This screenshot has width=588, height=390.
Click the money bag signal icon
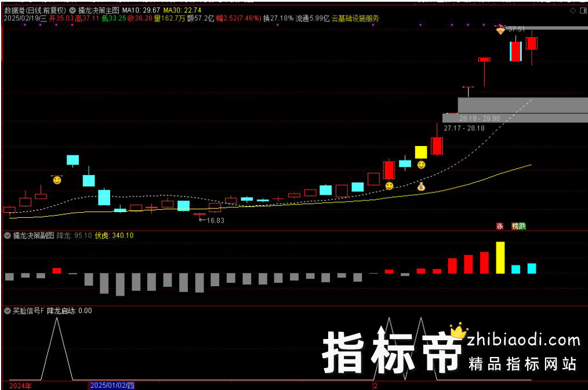click(x=421, y=186)
